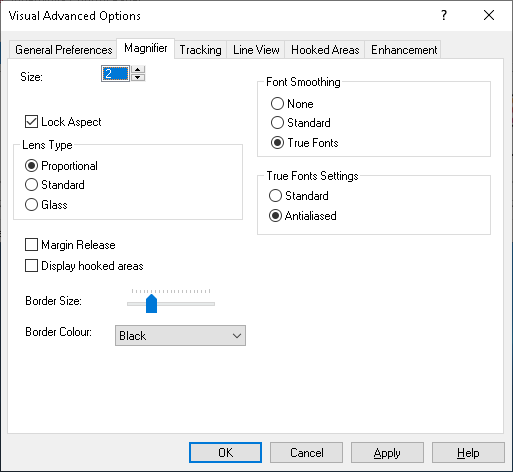
Task: Increase Size with the up spinner arrow
Action: tap(138, 69)
